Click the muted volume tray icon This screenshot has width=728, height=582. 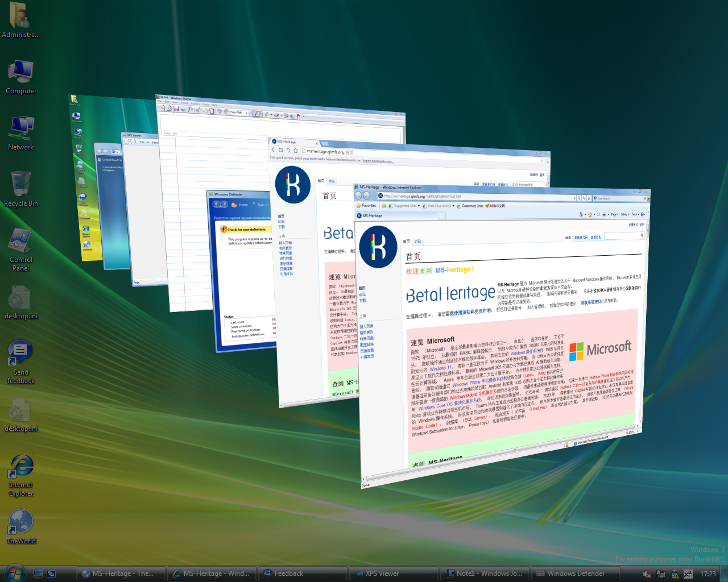pos(647,574)
